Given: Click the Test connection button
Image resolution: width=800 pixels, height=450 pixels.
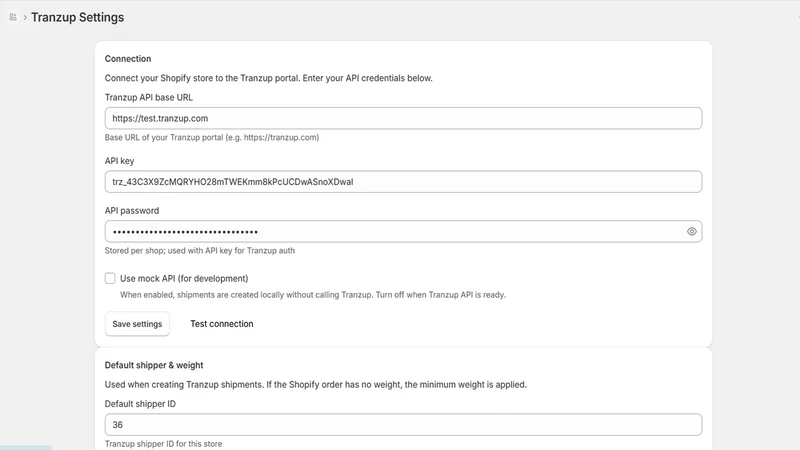Looking at the screenshot, I should pyautogui.click(x=222, y=324).
